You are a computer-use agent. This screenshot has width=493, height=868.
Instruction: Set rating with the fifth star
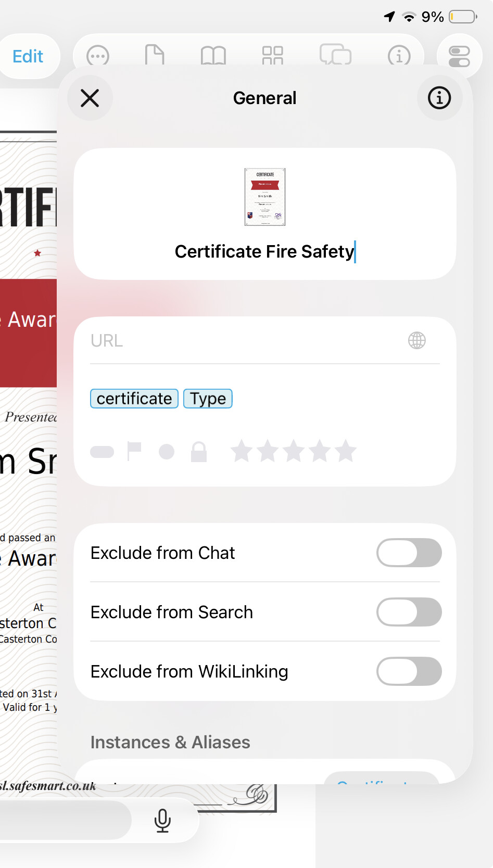[x=345, y=451]
